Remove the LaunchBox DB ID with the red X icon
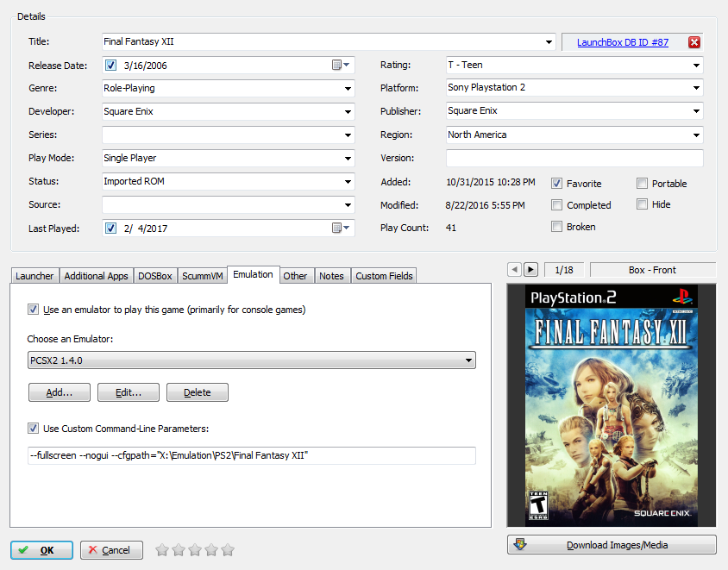Image resolution: width=728 pixels, height=570 pixels. (694, 42)
